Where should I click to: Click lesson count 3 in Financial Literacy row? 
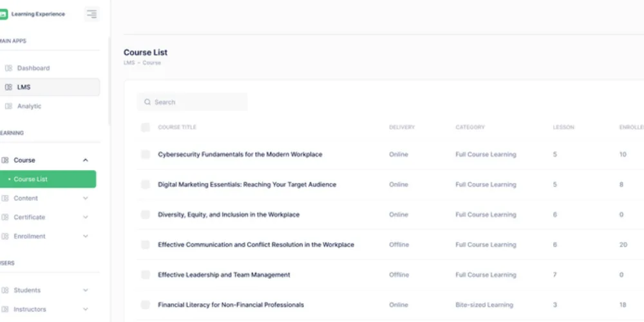(x=555, y=305)
